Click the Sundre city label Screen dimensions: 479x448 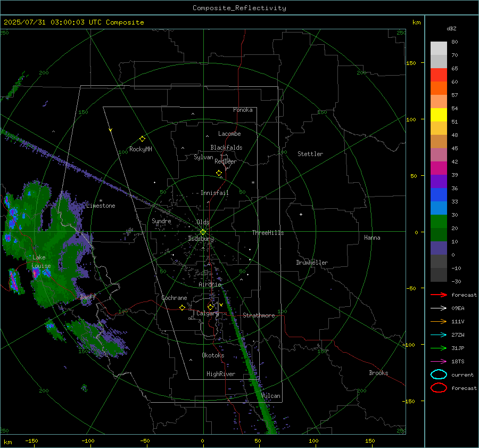[161, 221]
